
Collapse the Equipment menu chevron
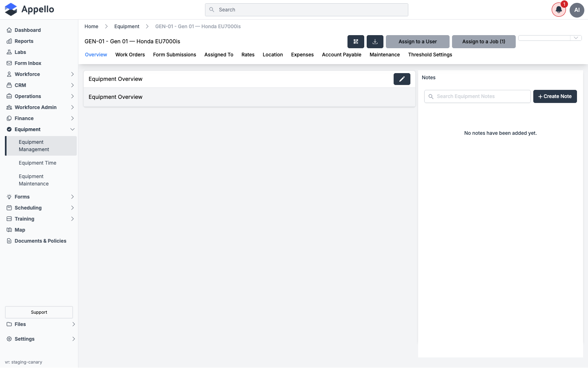coord(72,129)
